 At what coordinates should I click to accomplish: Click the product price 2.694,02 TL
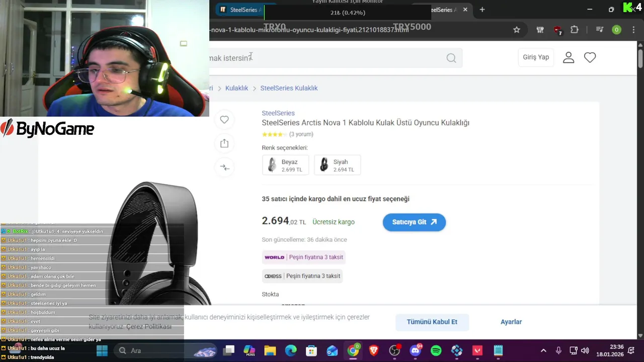pos(284,221)
